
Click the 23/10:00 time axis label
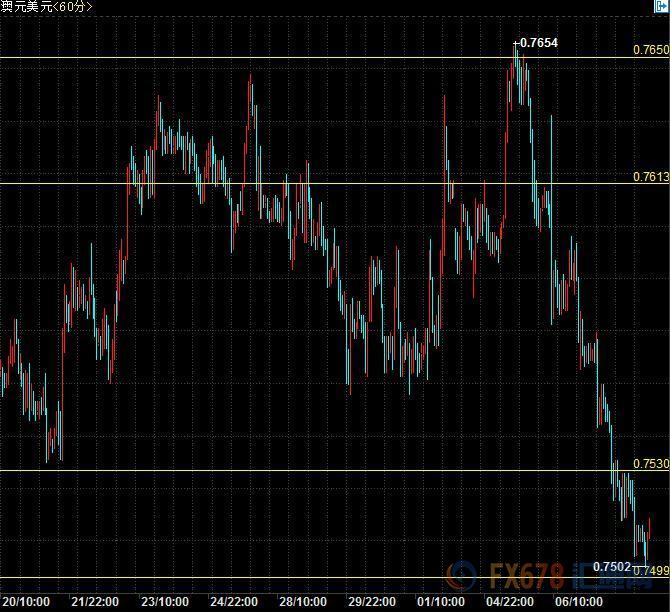[x=165, y=602]
